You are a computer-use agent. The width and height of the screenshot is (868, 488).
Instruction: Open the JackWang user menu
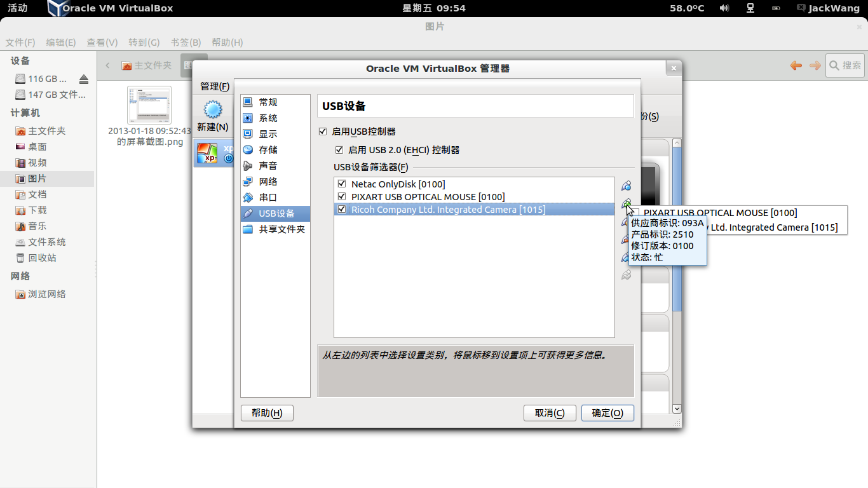(829, 8)
